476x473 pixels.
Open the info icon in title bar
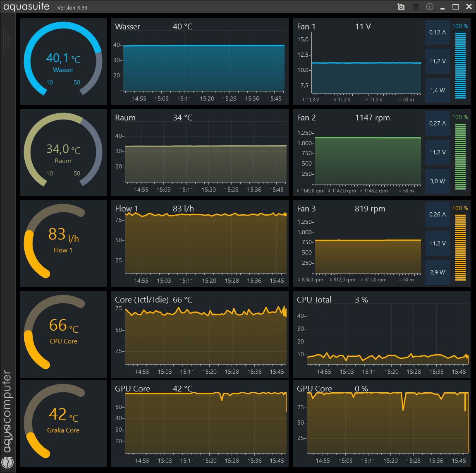click(430, 7)
